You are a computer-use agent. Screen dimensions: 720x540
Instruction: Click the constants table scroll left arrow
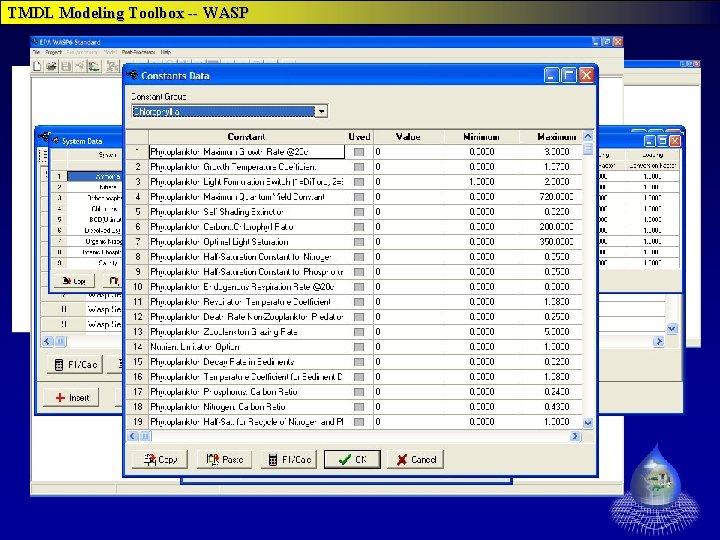pos(132,436)
